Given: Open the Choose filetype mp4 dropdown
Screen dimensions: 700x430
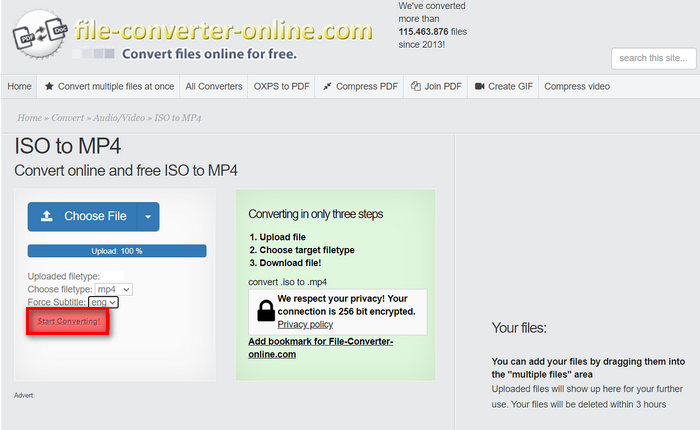Looking at the screenshot, I should click(114, 289).
